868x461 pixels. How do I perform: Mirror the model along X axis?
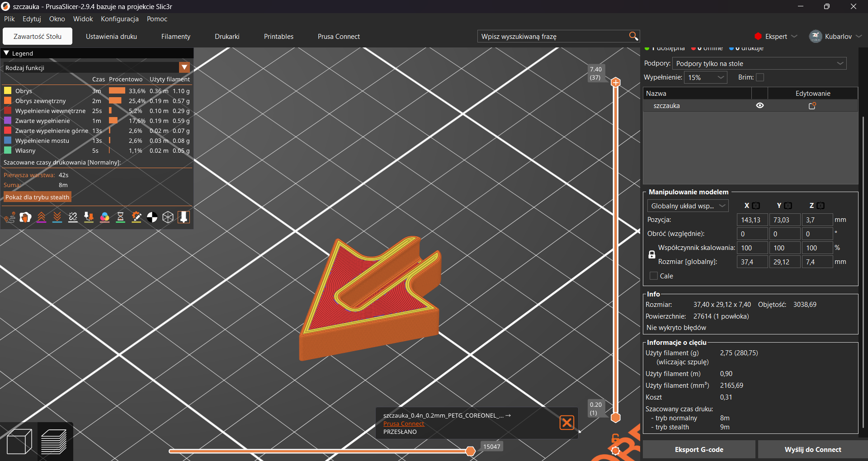point(756,206)
